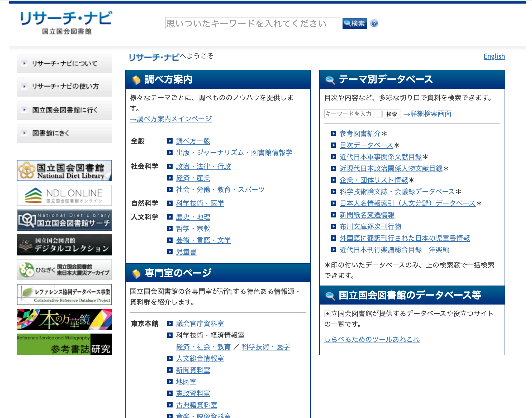
Task: Open 詳細検索画面 link
Action: [427, 114]
